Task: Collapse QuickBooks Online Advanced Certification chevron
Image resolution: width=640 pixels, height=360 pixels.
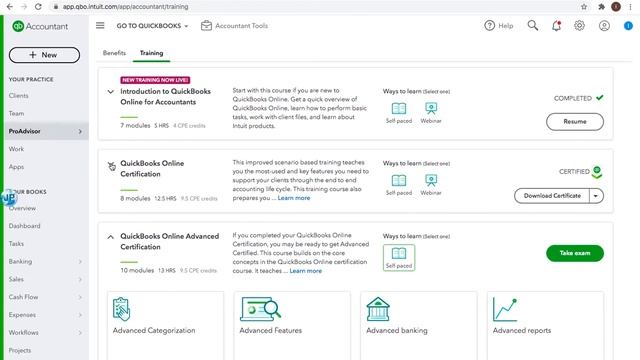Action: coord(111,237)
